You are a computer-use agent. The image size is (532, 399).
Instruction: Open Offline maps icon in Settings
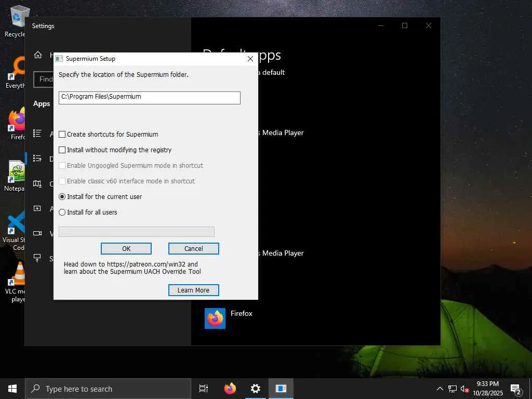point(37,183)
